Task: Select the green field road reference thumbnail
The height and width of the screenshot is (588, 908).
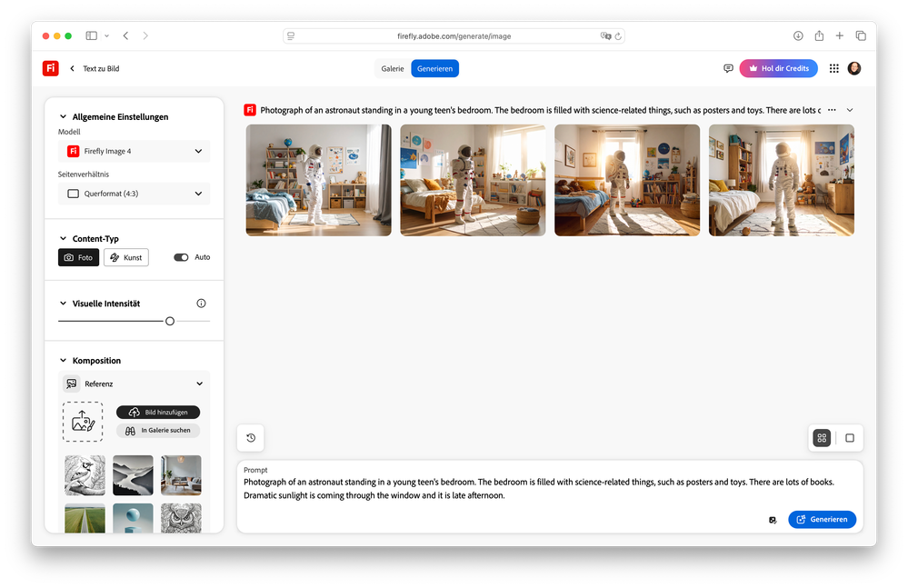Action: click(x=85, y=518)
